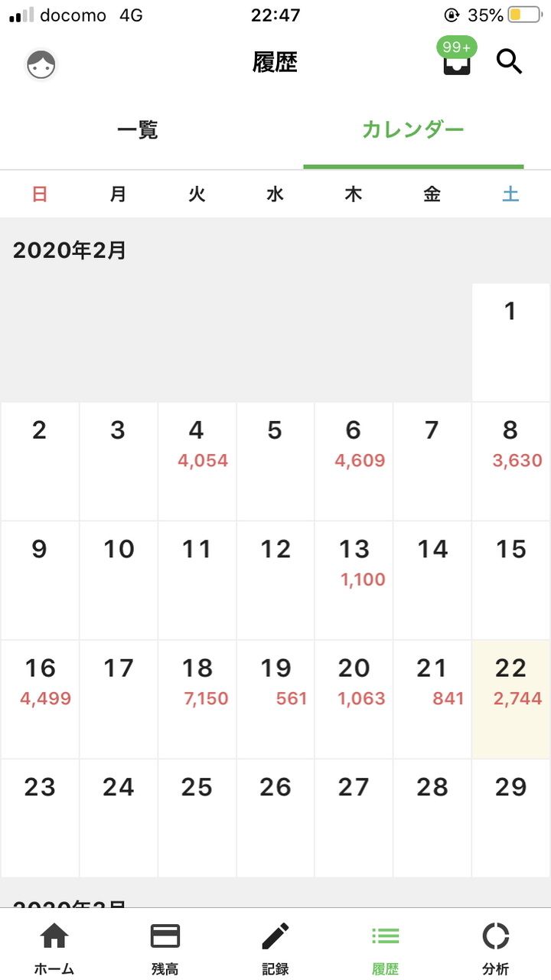Tap the 記録 pencil icon
The width and height of the screenshot is (551, 980).
point(275,937)
